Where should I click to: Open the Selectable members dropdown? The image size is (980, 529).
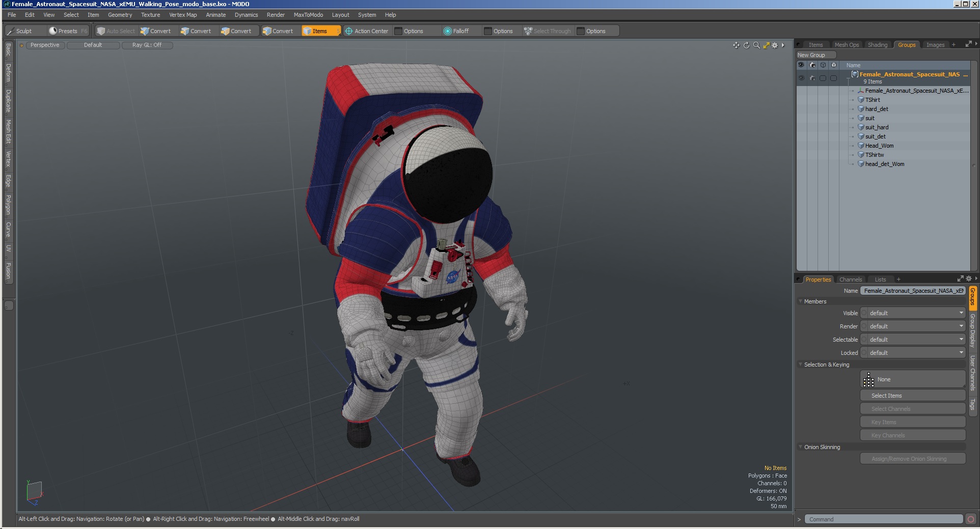point(913,340)
